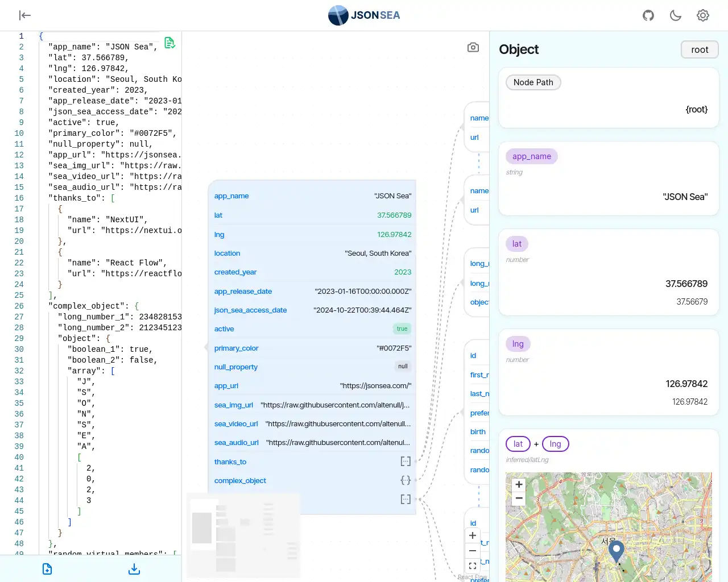Click sea_img_url row in the graph
This screenshot has width=728, height=582.
(312, 405)
